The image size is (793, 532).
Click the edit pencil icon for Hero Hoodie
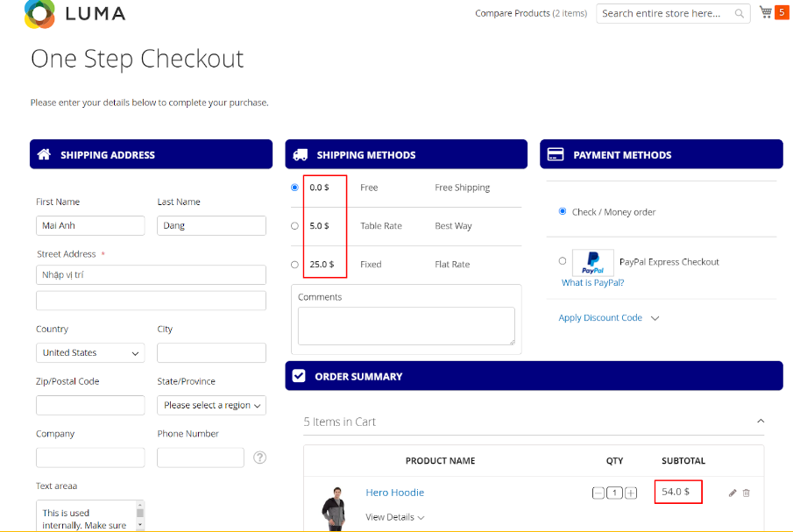pyautogui.click(x=733, y=493)
